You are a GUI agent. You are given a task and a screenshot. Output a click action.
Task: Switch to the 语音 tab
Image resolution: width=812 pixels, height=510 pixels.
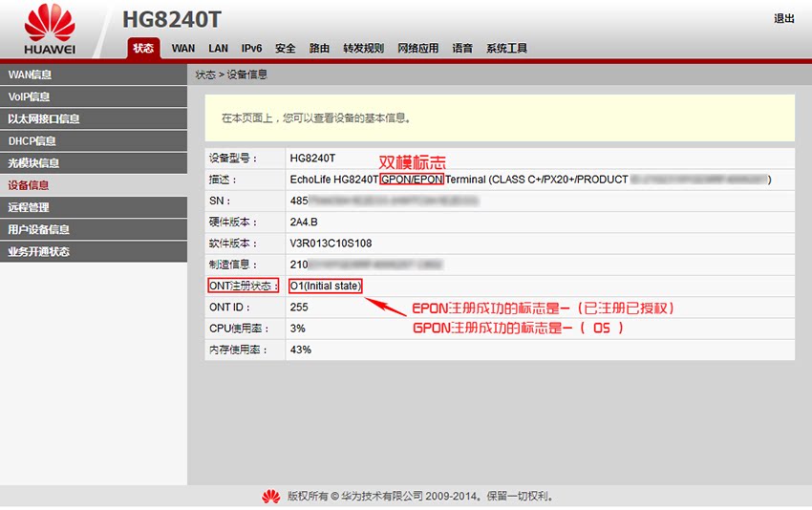pos(462,48)
